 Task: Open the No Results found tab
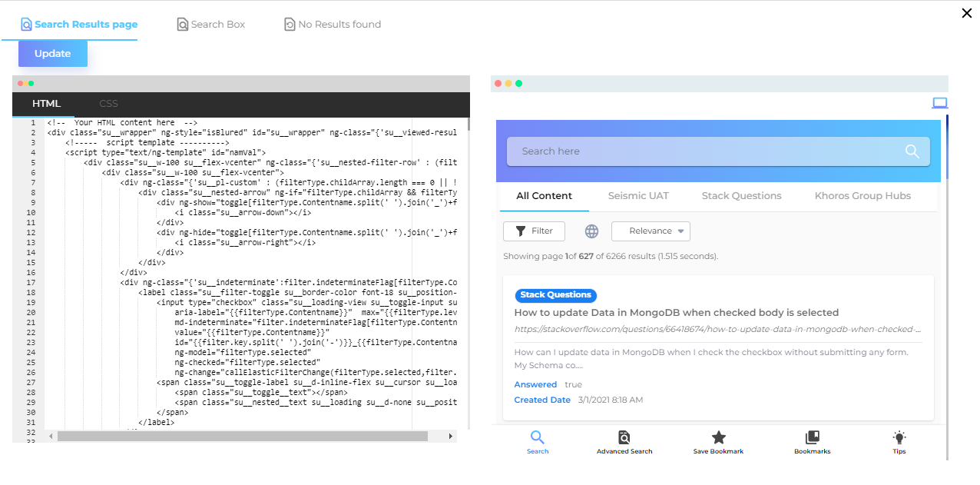[x=333, y=25]
